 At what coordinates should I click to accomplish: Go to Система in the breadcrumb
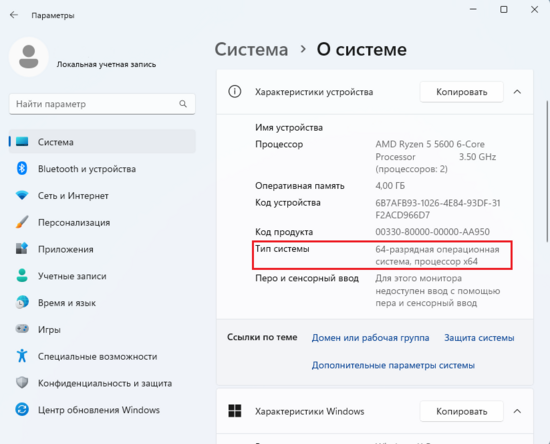(251, 49)
